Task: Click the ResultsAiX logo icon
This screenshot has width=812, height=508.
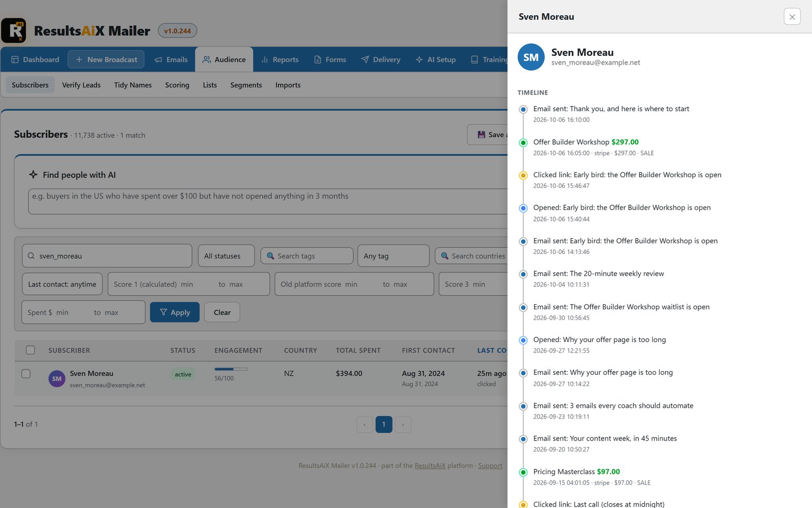Action: click(14, 30)
